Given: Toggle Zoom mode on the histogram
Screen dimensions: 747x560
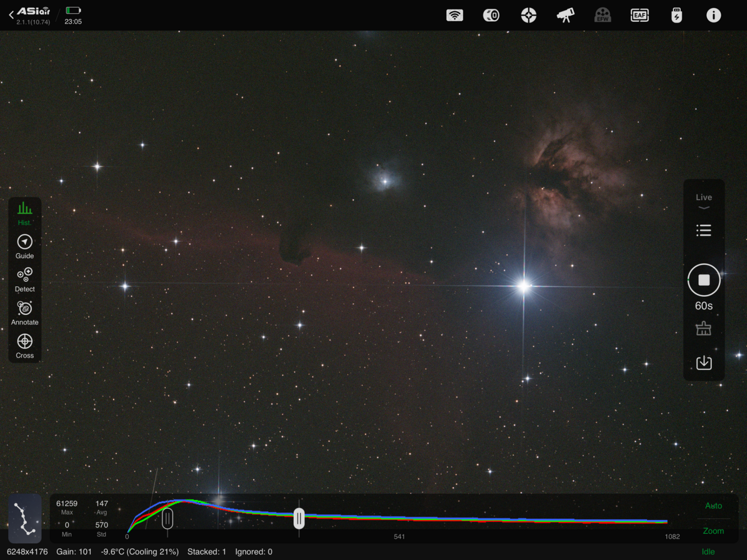Looking at the screenshot, I should point(713,531).
